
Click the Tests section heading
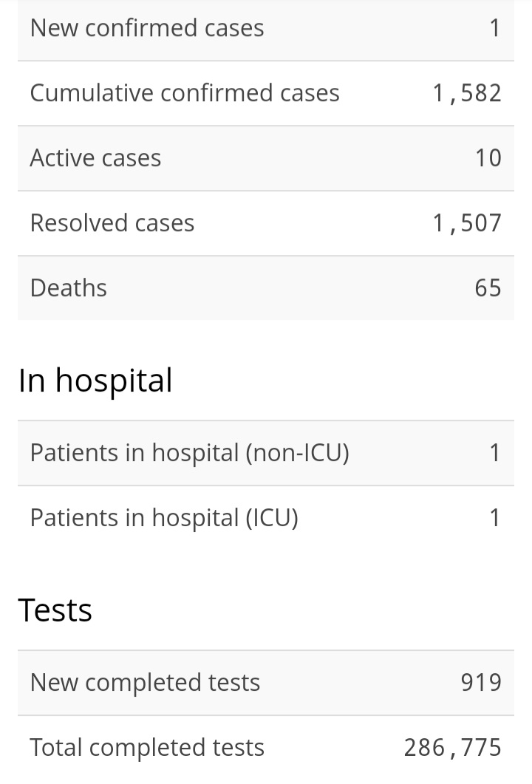tap(55, 610)
